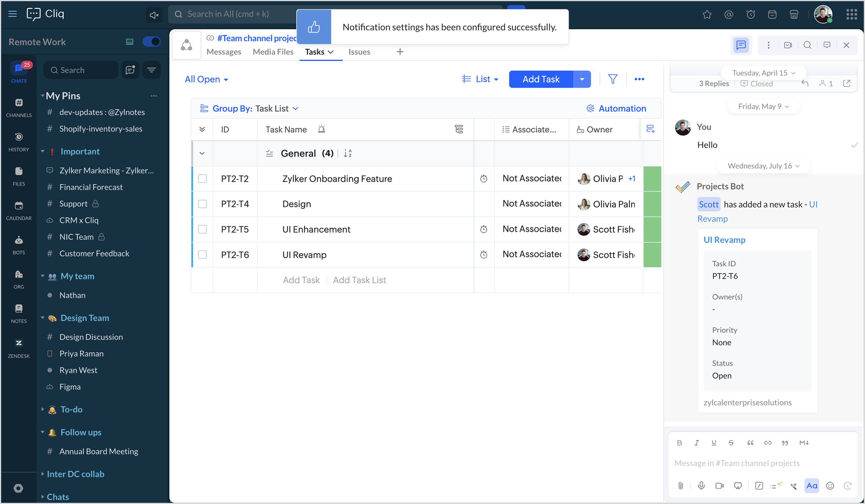Toggle the Aa formatting toolbar button
865x504 pixels.
pyautogui.click(x=811, y=485)
